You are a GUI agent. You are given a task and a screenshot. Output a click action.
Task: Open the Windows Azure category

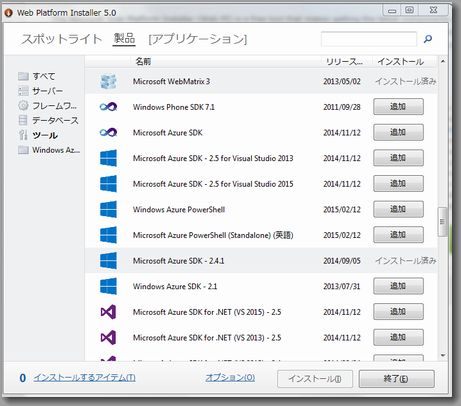[x=49, y=150]
